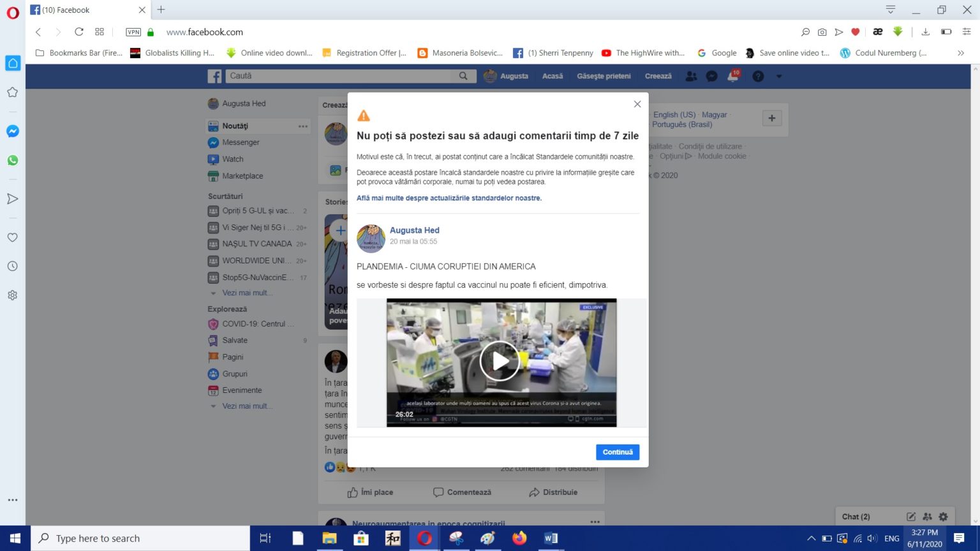Open link about community standards updates
Screen dimensions: 980x551
point(449,198)
